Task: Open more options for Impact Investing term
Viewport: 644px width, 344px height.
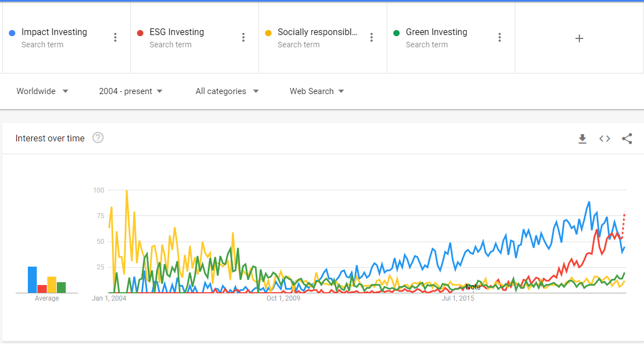Action: 115,37
